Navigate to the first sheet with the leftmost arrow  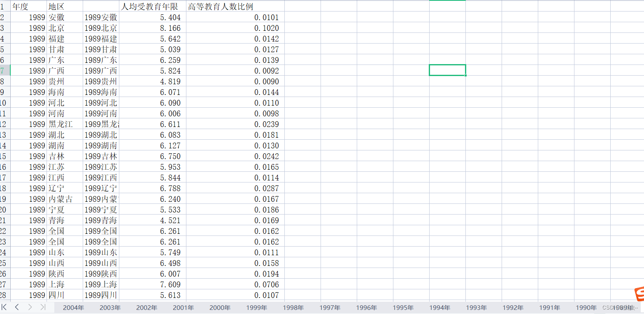tap(5, 307)
